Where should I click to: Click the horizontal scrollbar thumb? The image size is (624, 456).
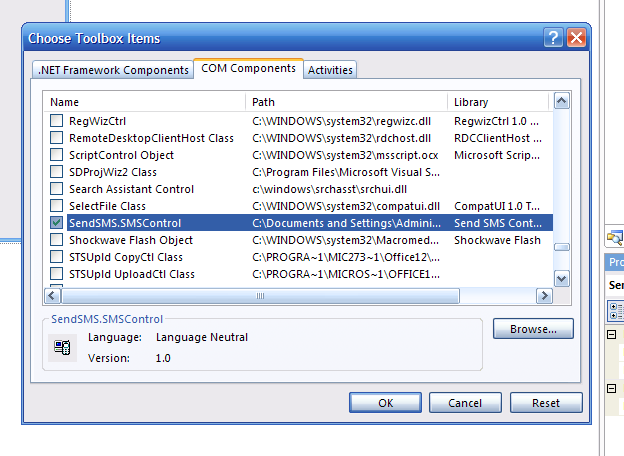click(x=261, y=296)
